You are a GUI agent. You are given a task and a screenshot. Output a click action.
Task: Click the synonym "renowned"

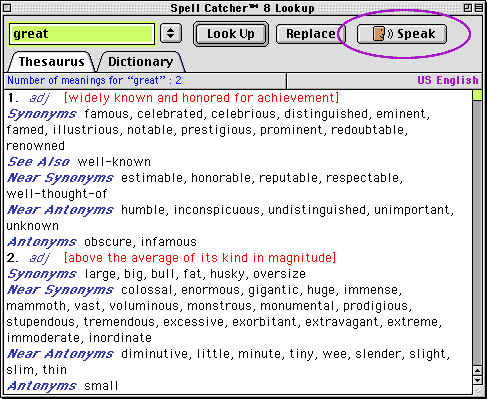tap(36, 146)
